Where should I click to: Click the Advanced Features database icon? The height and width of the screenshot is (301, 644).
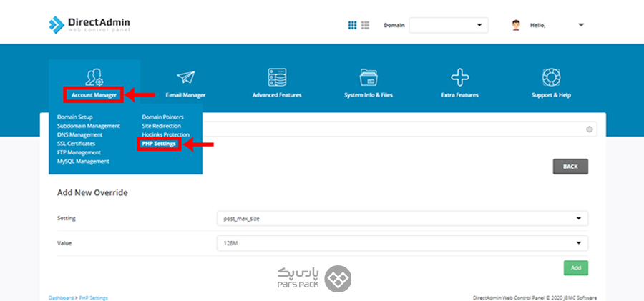pyautogui.click(x=277, y=77)
